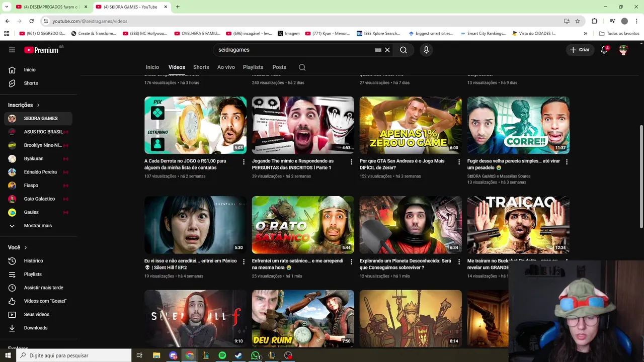
Task: Open "Jogando The mimic e Respondendo" title
Action: pyautogui.click(x=292, y=164)
